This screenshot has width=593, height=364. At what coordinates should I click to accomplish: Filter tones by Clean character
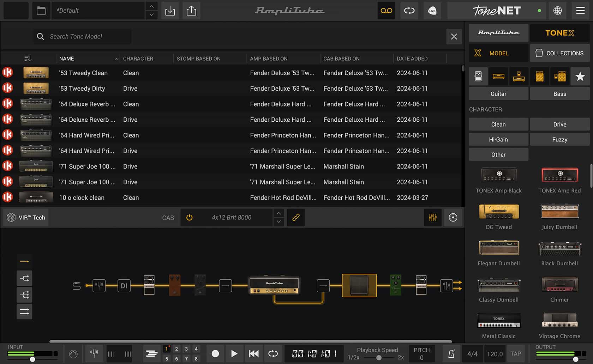pyautogui.click(x=498, y=124)
